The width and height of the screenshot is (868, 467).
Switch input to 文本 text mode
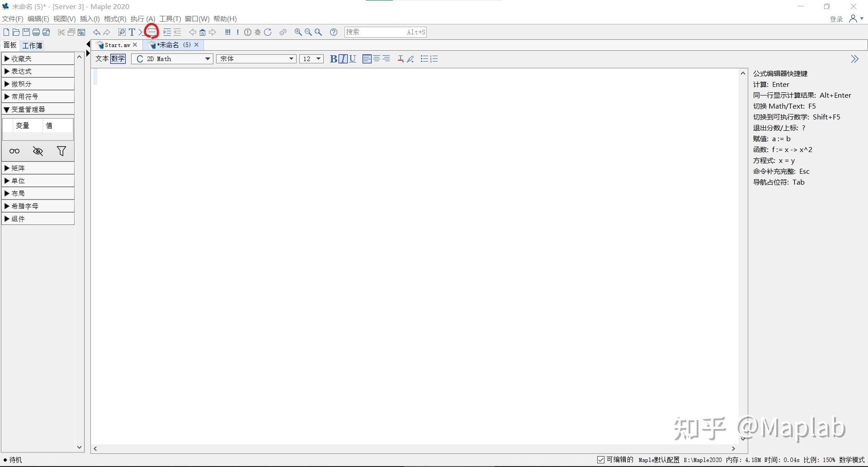pos(102,59)
